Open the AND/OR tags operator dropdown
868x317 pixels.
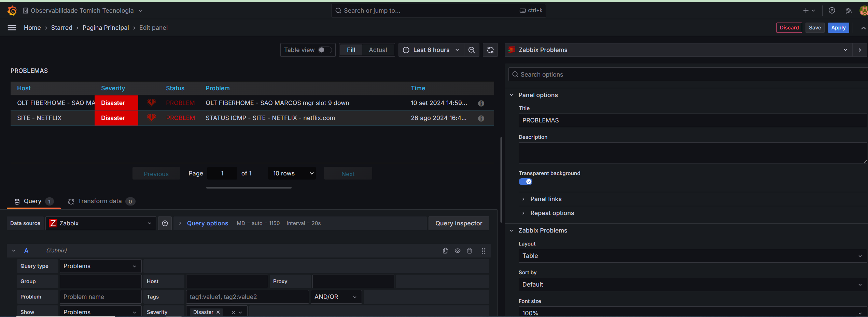336,297
